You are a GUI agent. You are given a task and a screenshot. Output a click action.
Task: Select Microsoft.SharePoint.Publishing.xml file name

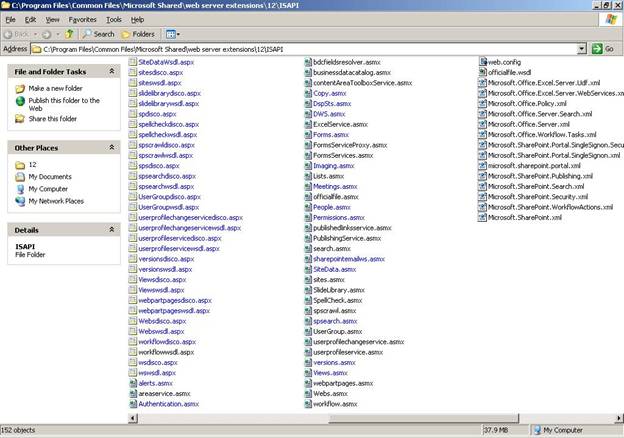[540, 176]
